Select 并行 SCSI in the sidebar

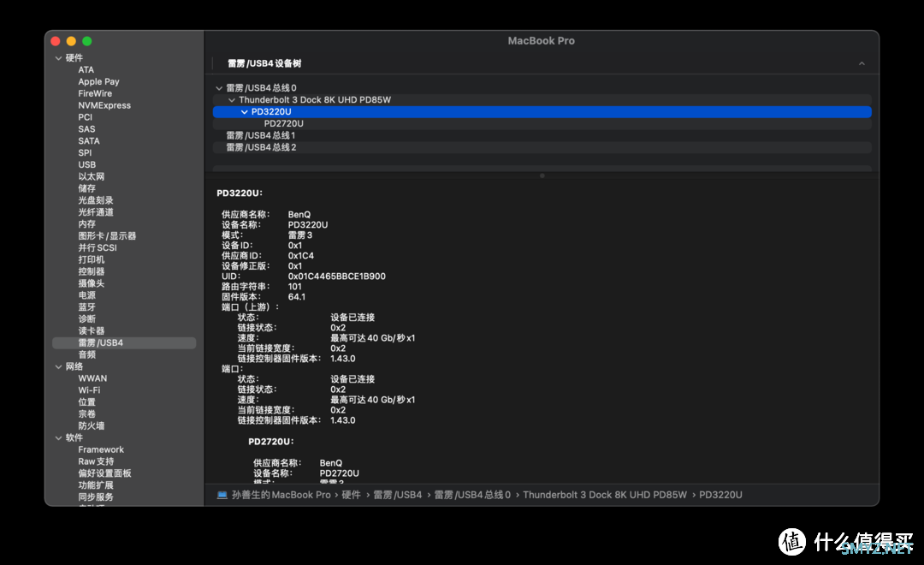(x=98, y=247)
